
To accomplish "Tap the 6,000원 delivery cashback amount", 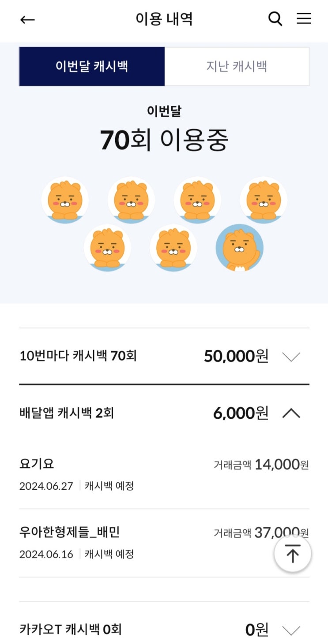I will [241, 413].
